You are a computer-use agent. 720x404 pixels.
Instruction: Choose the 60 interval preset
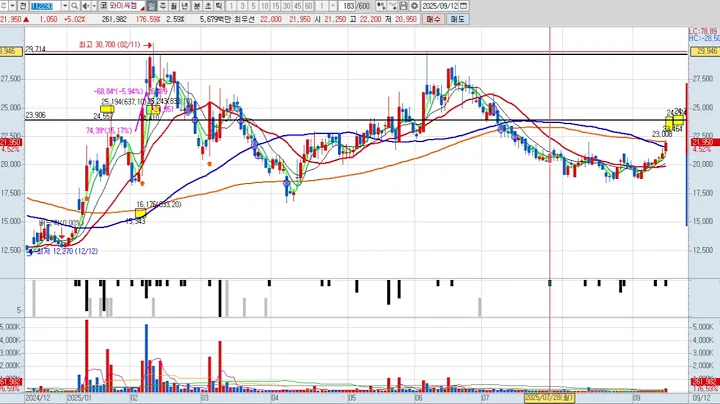309,6
